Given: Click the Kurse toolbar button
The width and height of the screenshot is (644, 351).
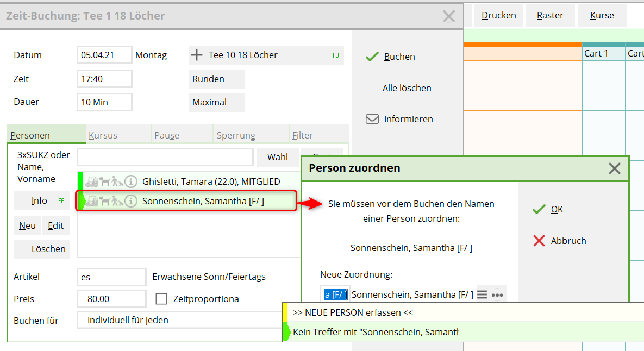Looking at the screenshot, I should 602,16.
